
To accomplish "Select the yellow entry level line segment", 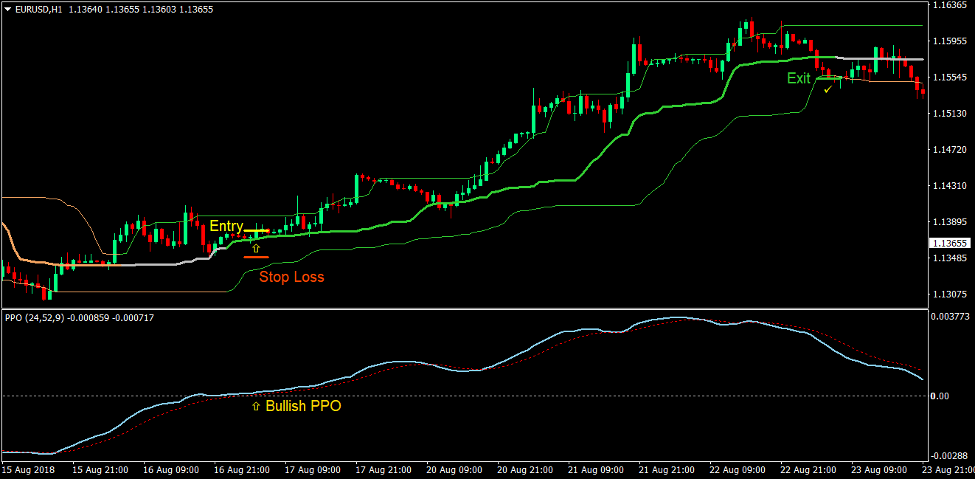I will 256,231.
